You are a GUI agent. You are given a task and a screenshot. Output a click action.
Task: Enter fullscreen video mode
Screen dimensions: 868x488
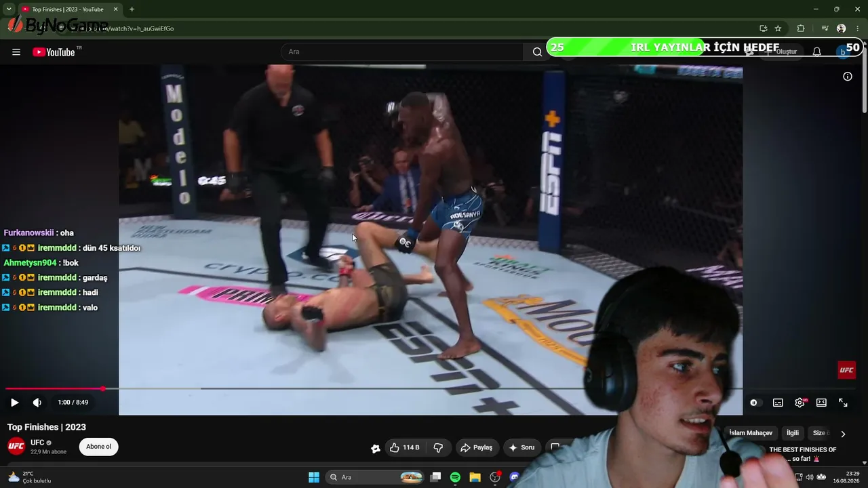click(x=843, y=403)
